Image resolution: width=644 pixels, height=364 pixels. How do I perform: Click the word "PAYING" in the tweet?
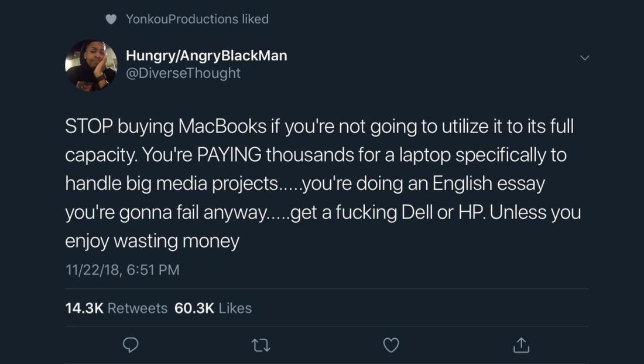229,155
